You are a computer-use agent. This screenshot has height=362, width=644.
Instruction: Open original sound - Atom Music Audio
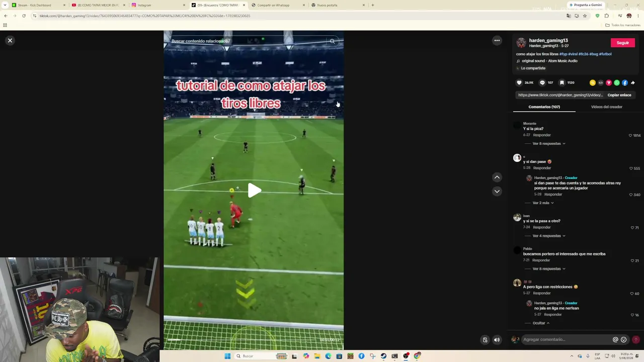(549, 61)
